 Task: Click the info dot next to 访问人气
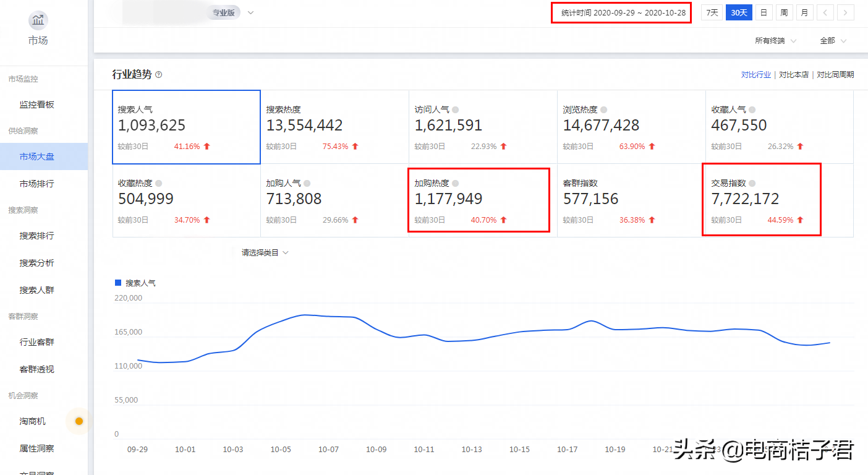click(x=456, y=109)
